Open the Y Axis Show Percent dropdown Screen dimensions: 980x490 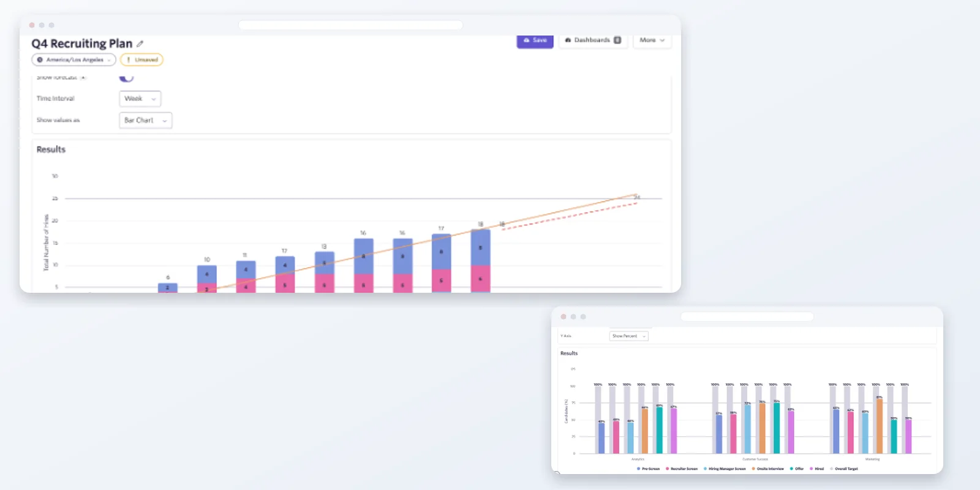click(x=628, y=336)
